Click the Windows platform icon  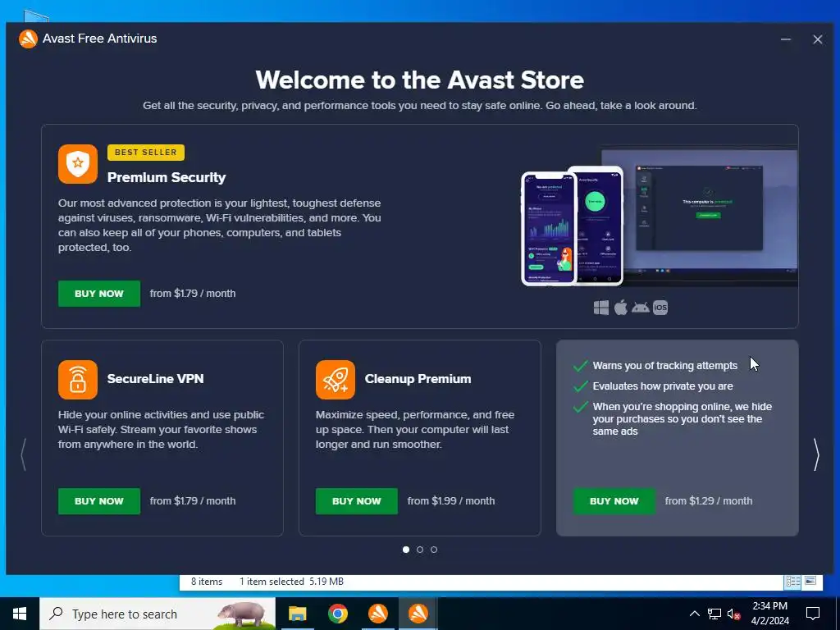[x=601, y=308]
